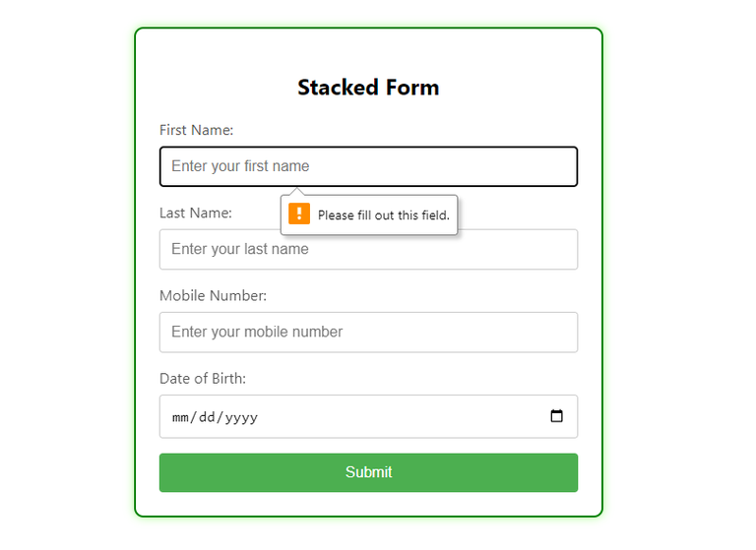This screenshot has height=550, width=756.
Task: Click the validation tooltip's pointer arrow
Action: [x=299, y=191]
